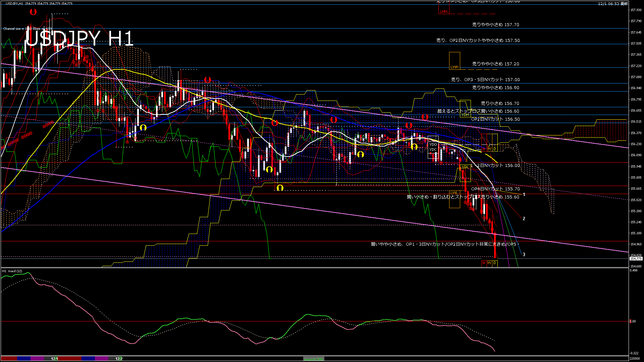Toggle the green macd ON button
Screen dimensions: 644x362
coord(314,359)
